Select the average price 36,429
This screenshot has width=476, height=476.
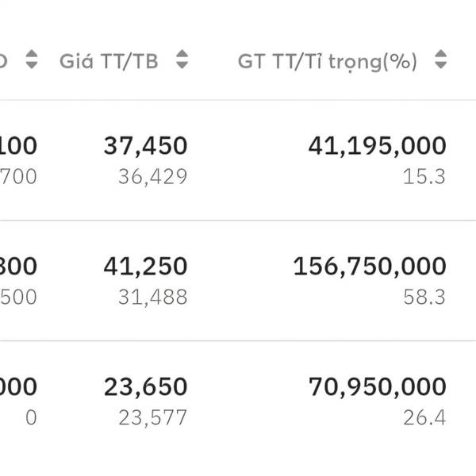[x=152, y=176]
